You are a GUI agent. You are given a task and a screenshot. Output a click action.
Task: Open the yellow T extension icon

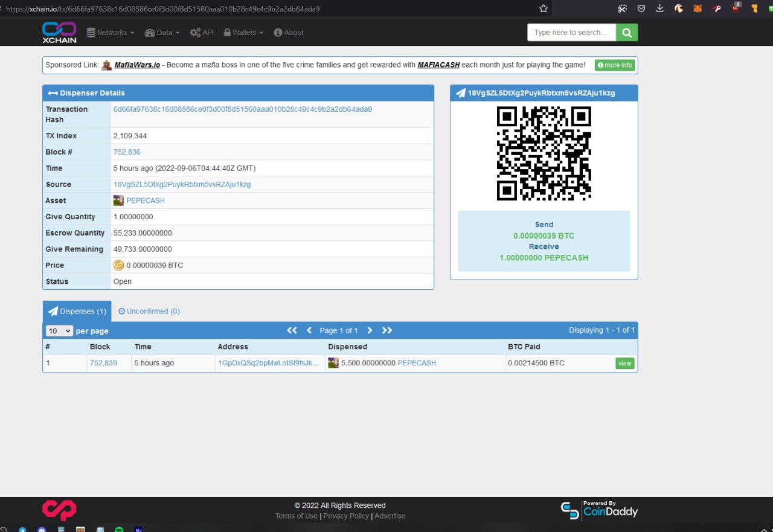pyautogui.click(x=754, y=8)
